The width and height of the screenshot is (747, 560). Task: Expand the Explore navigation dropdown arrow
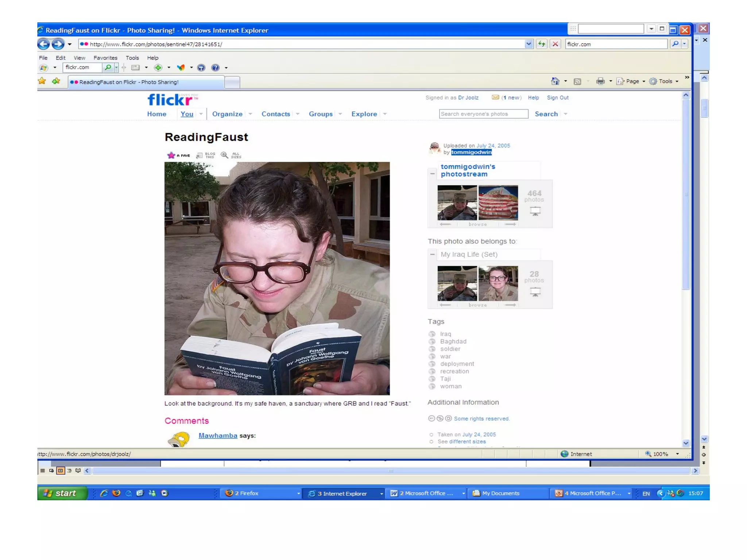(385, 114)
